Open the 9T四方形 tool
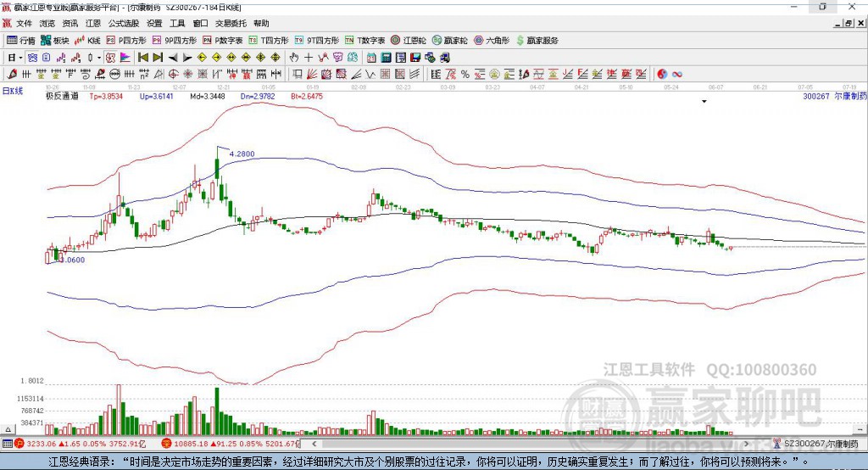 pos(317,41)
